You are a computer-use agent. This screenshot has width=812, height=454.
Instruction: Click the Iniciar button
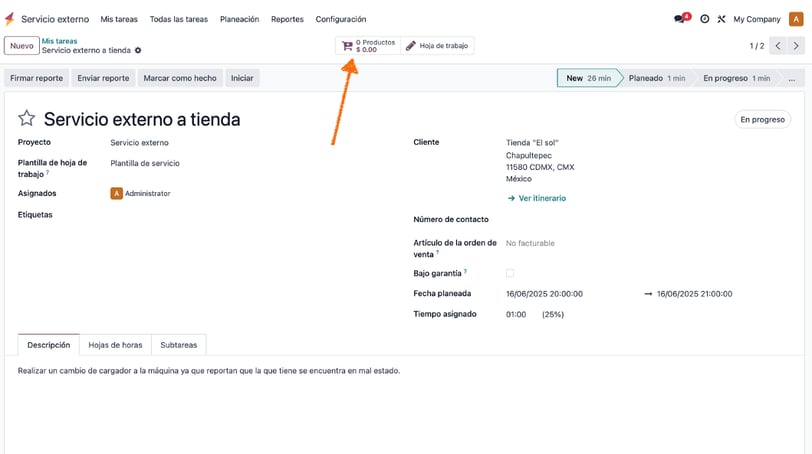(x=242, y=78)
